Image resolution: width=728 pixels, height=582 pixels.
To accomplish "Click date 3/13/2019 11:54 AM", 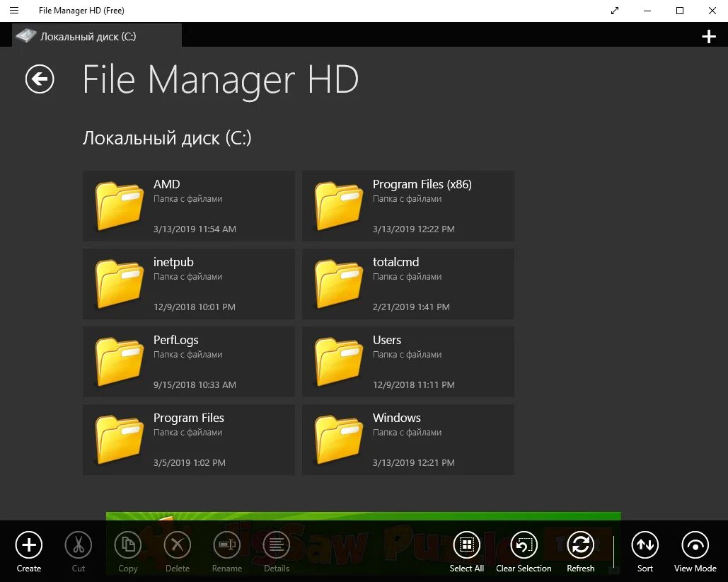I will (x=195, y=229).
